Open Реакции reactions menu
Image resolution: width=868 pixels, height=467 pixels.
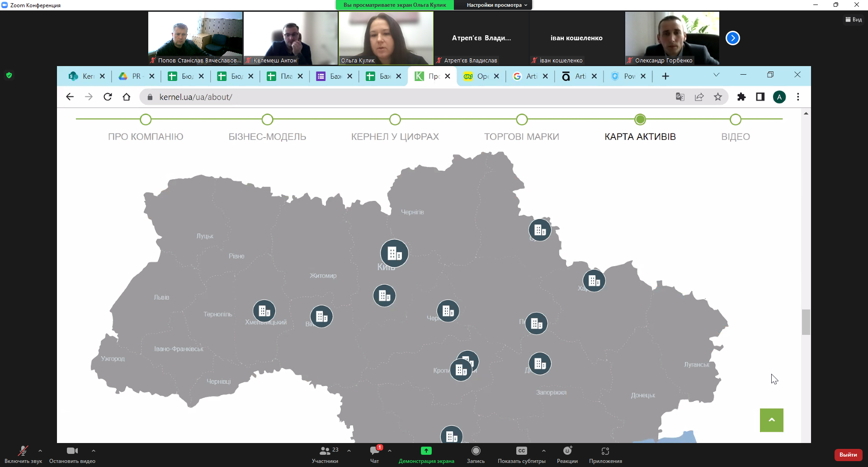click(567, 455)
